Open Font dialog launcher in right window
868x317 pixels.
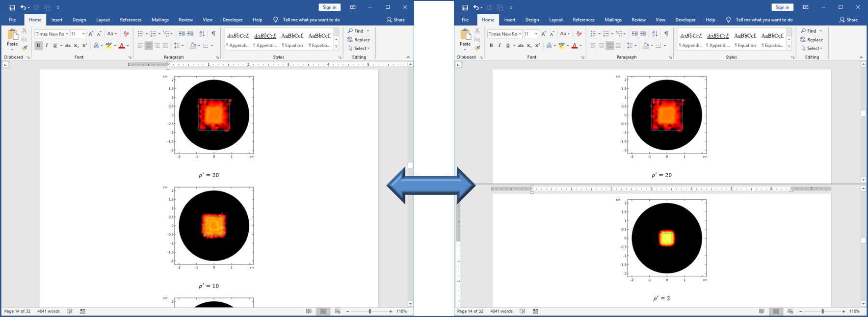tap(583, 57)
